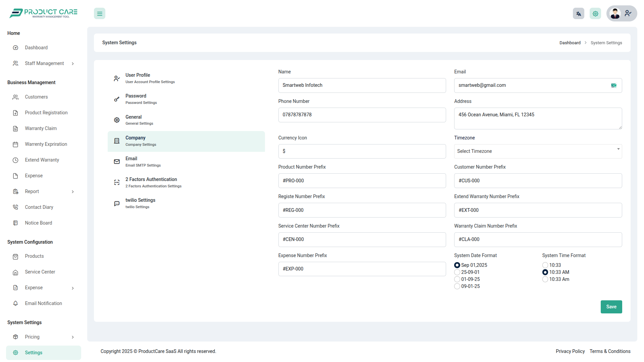
Task: Select the 09-01-25 date format option
Action: 457,286
